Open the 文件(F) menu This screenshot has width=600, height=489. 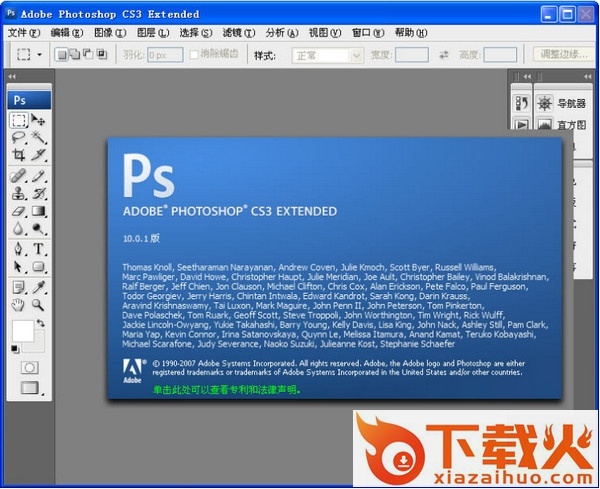[x=24, y=33]
